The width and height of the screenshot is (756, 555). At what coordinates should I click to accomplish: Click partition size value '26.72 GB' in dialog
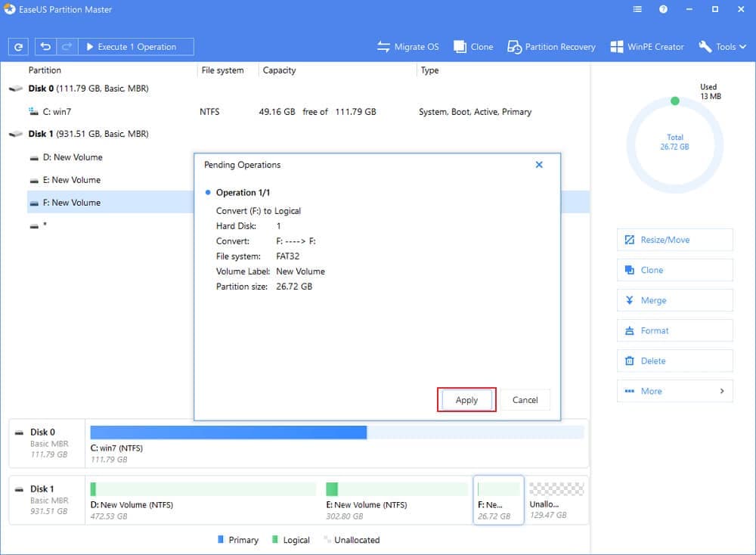click(x=294, y=287)
